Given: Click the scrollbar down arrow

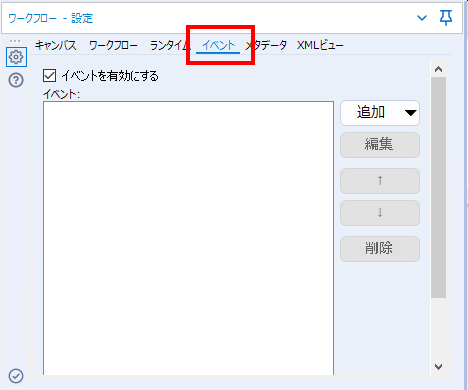Looking at the screenshot, I should 438,367.
